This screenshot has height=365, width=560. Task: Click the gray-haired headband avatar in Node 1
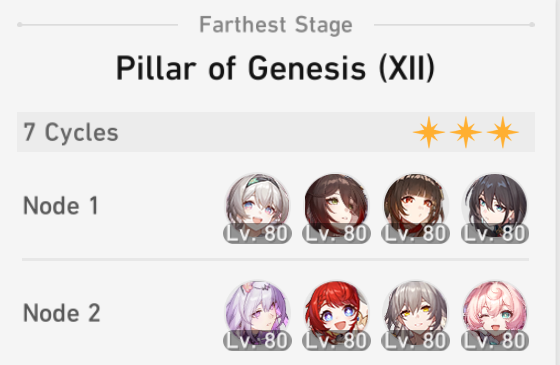pos(258,205)
